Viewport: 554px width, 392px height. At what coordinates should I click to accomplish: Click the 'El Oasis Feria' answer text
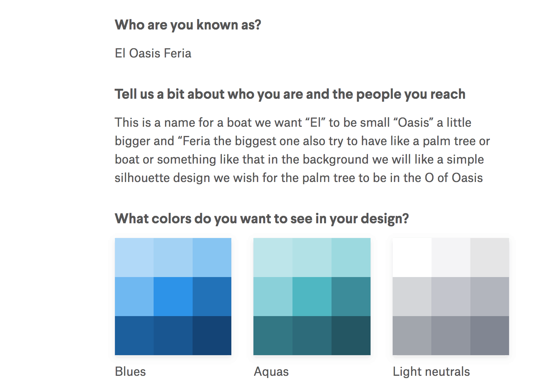tap(153, 53)
